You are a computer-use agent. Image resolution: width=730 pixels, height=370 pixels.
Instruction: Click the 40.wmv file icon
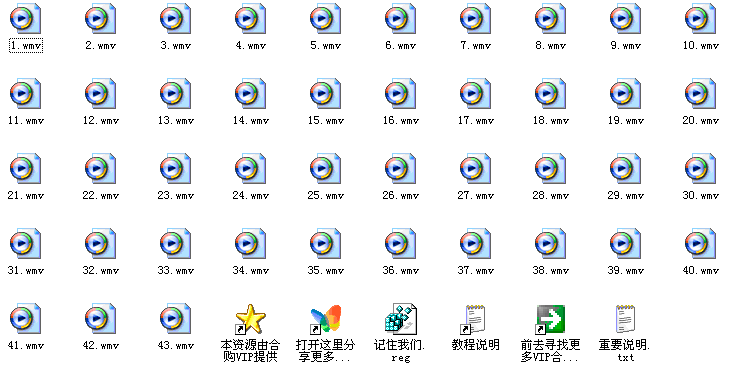[701, 244]
